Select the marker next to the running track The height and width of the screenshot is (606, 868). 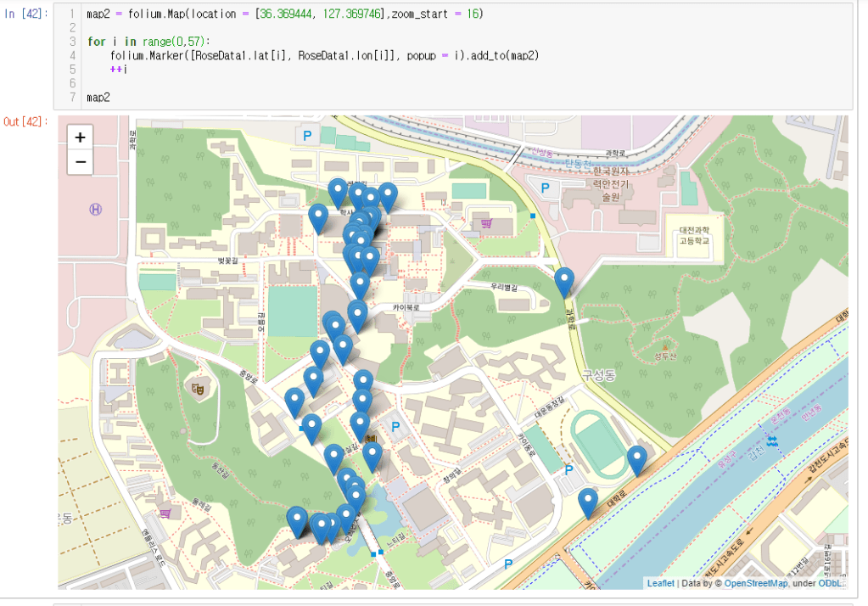(x=636, y=460)
